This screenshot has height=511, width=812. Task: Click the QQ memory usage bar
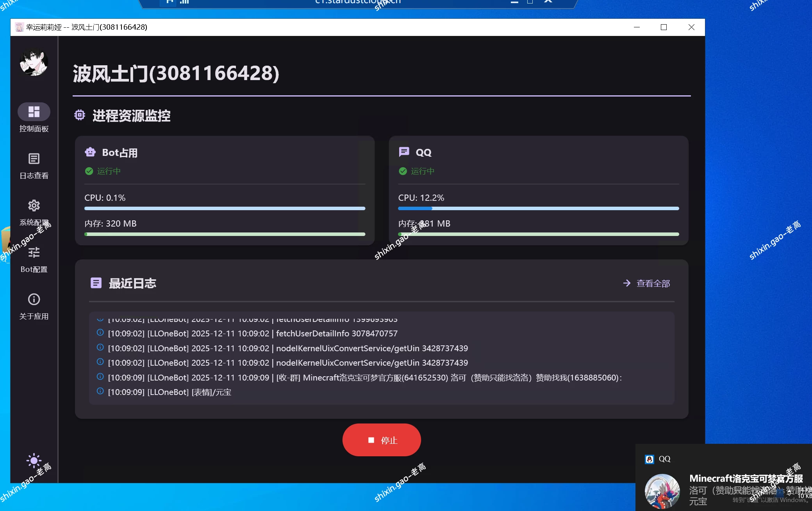tap(538, 234)
